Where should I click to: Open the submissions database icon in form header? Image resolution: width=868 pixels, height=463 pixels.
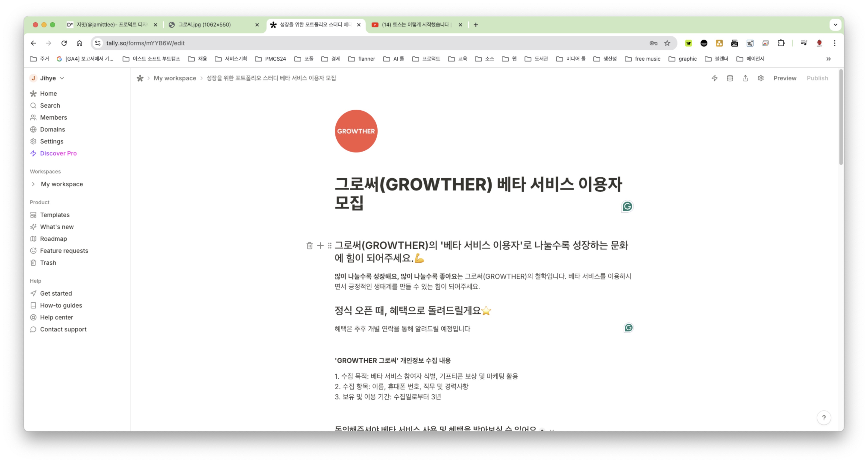tap(730, 78)
